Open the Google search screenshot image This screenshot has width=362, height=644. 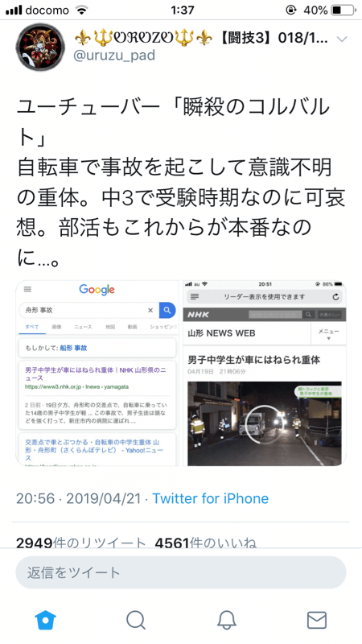click(97, 373)
